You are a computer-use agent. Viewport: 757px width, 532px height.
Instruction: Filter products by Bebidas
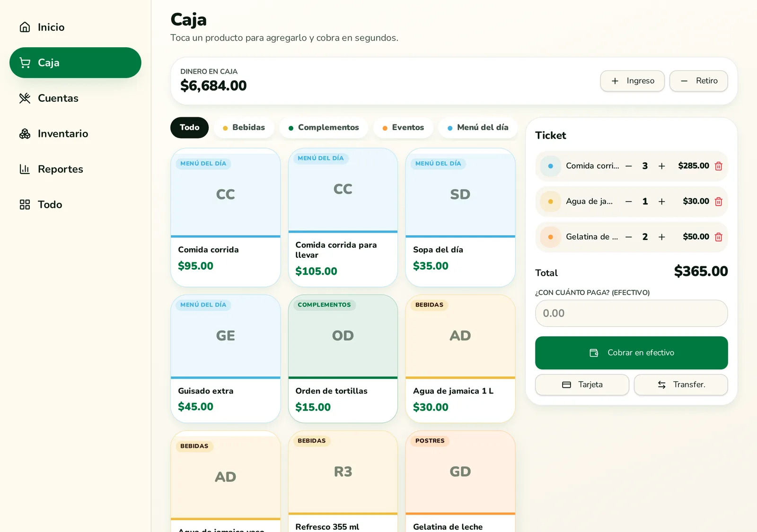[x=244, y=128]
